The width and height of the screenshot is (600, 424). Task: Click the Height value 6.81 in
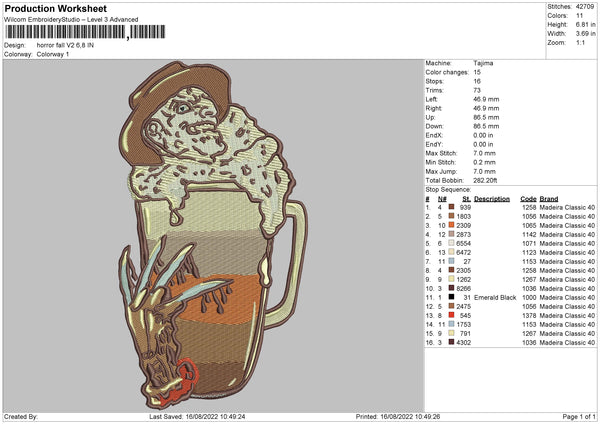point(585,24)
